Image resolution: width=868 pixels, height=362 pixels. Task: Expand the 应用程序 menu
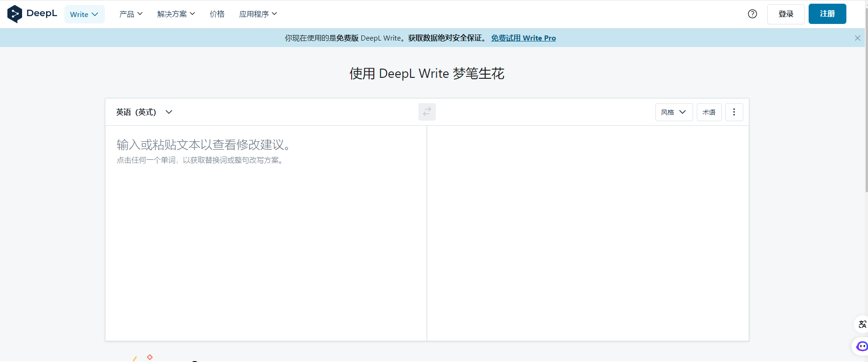(258, 14)
